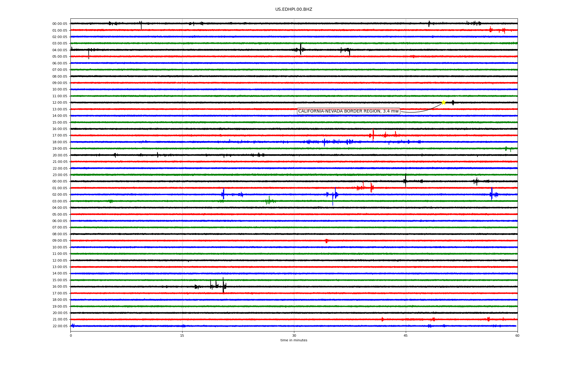The image size is (588, 368).
Task: Click the 'time in minutes' axis label
Action: pyautogui.click(x=293, y=340)
